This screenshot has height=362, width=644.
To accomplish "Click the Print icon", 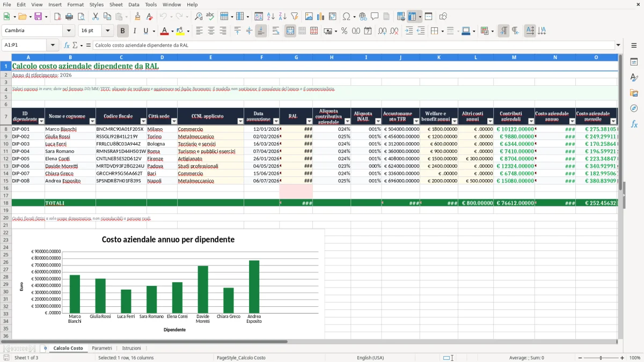I will (69, 17).
